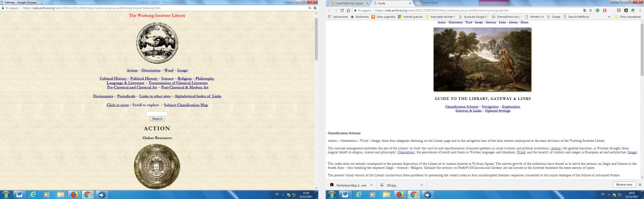Click the Mostrar todo downloads button

[624, 184]
